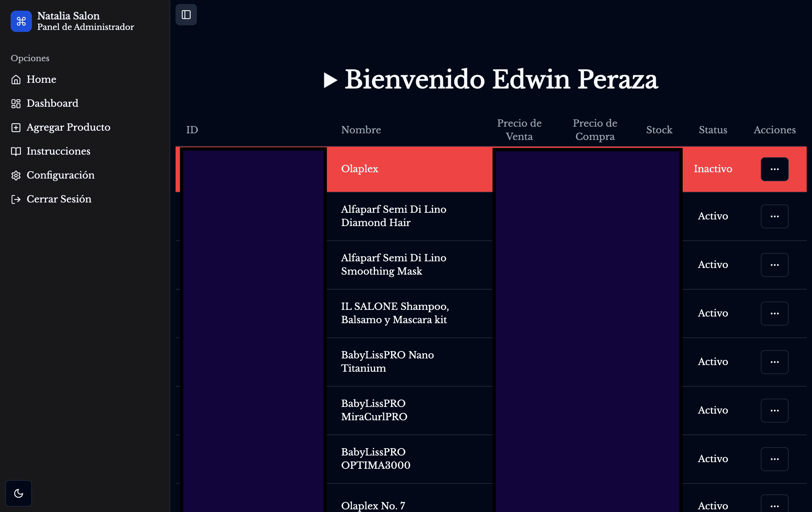Toggle the sidebar panel button

click(186, 15)
